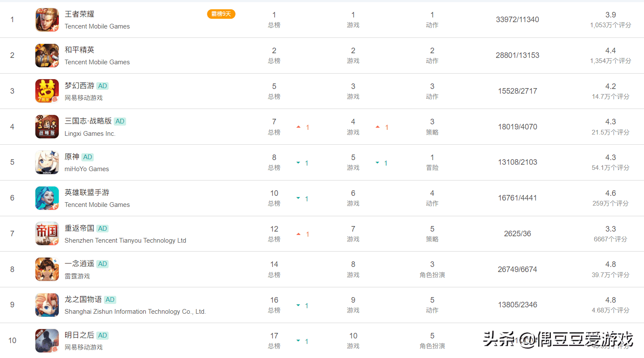Open the 英雄联盟手游 game title link
The width and height of the screenshot is (644, 358).
coord(87,193)
